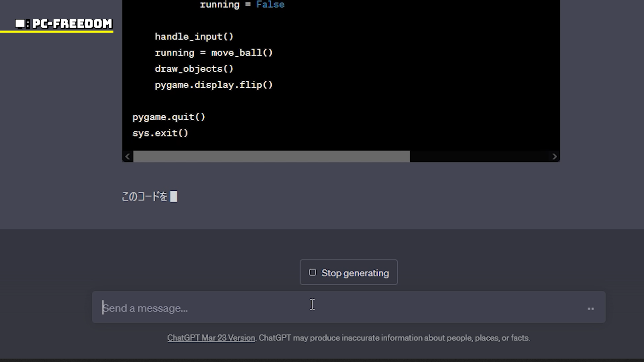Click the blue False keyword in code
The width and height of the screenshot is (644, 362).
pyautogui.click(x=270, y=5)
